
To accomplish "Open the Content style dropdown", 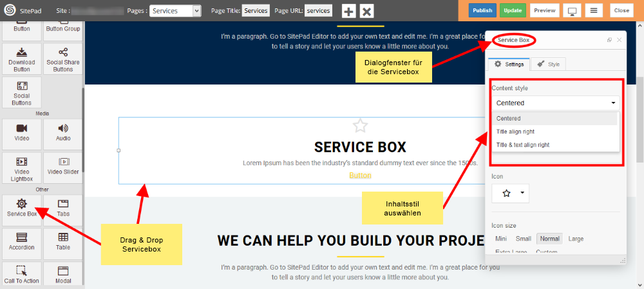I will [x=556, y=103].
